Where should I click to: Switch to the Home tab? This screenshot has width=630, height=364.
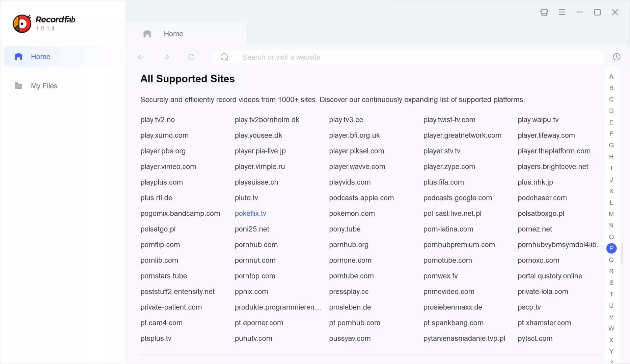(186, 34)
